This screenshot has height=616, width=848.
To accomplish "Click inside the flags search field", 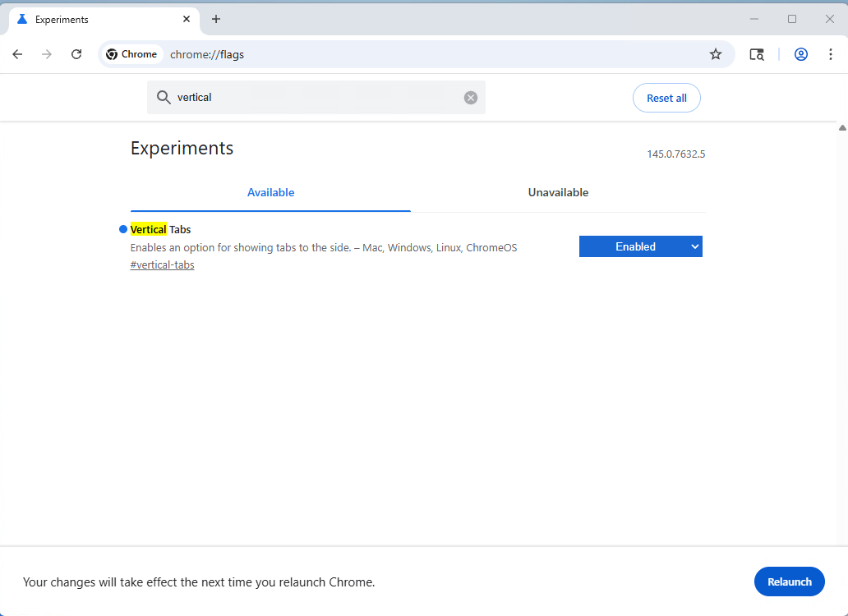I will 316,98.
